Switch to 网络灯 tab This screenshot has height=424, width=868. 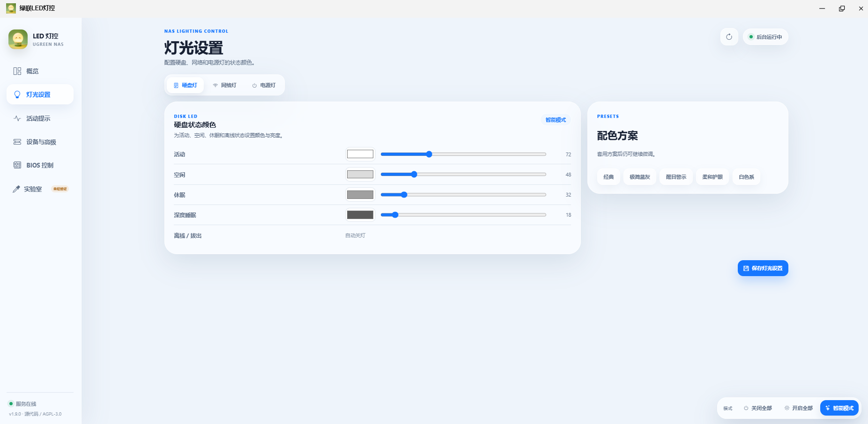click(x=224, y=85)
